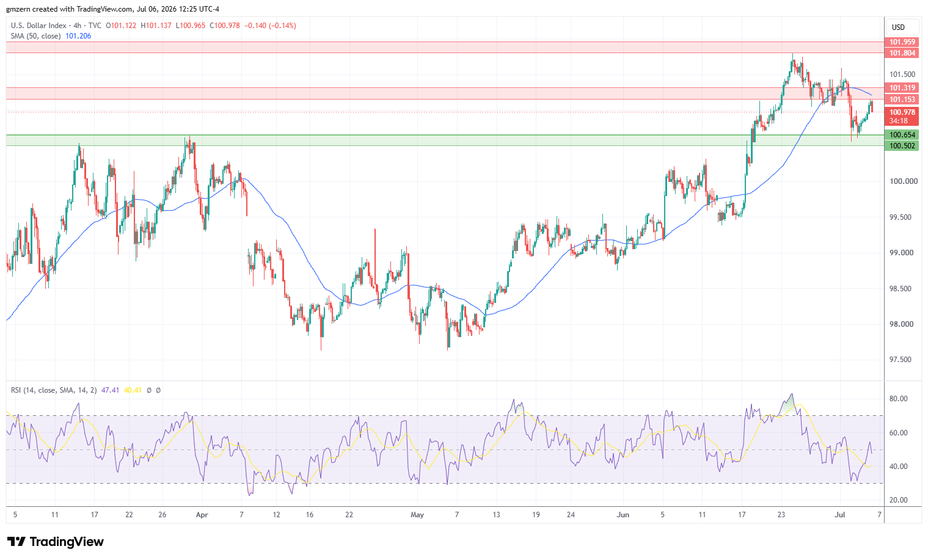928x560 pixels.
Task: Click 80.00 on the RSI scale
Action: click(899, 399)
